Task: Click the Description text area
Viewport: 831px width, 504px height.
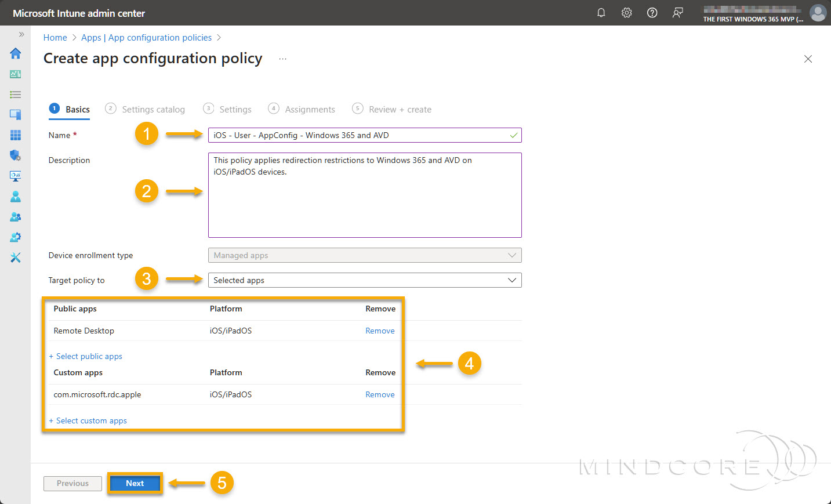Action: click(x=365, y=195)
